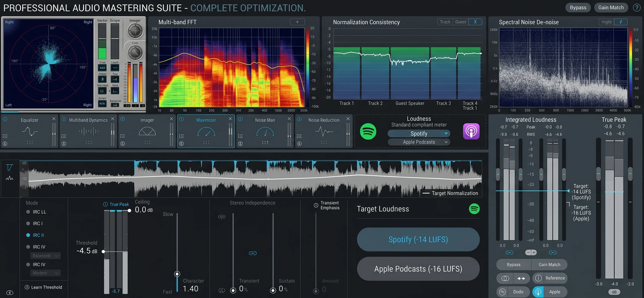Screen dimensions: 644x298
Task: Click Gain Match under Integrated Loudness
Action: tap(549, 265)
